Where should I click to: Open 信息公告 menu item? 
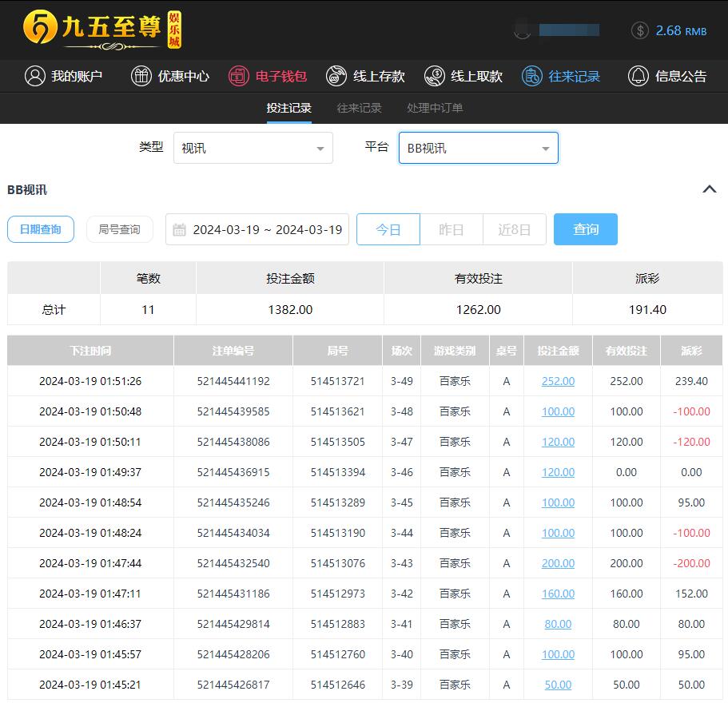point(667,76)
